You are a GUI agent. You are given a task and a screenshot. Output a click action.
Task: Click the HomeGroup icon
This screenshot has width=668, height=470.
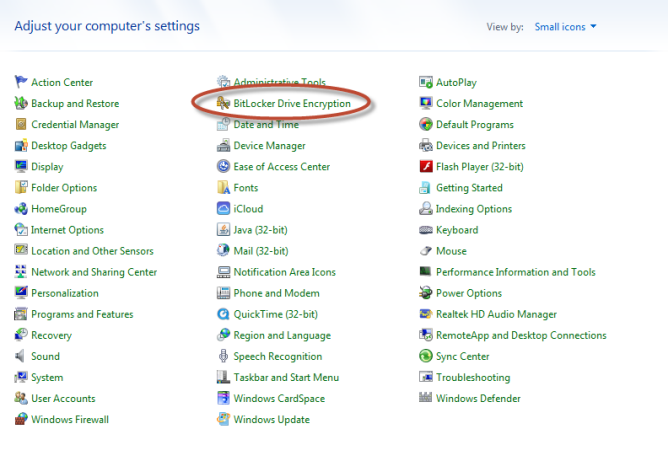[x=20, y=208]
